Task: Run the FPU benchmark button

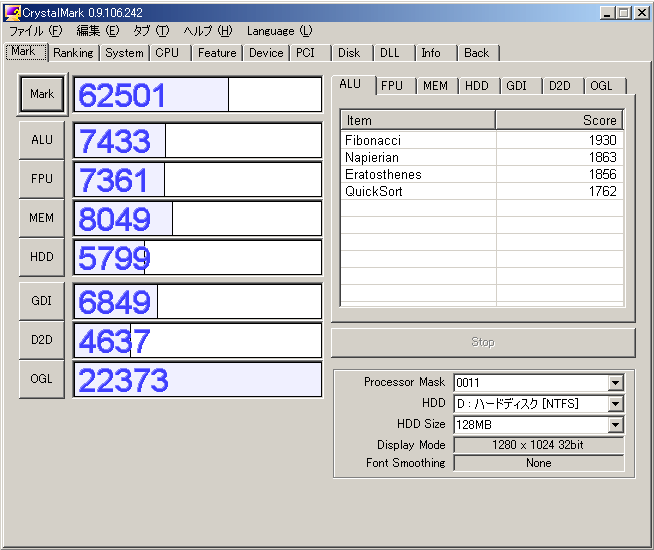Action: [42, 179]
